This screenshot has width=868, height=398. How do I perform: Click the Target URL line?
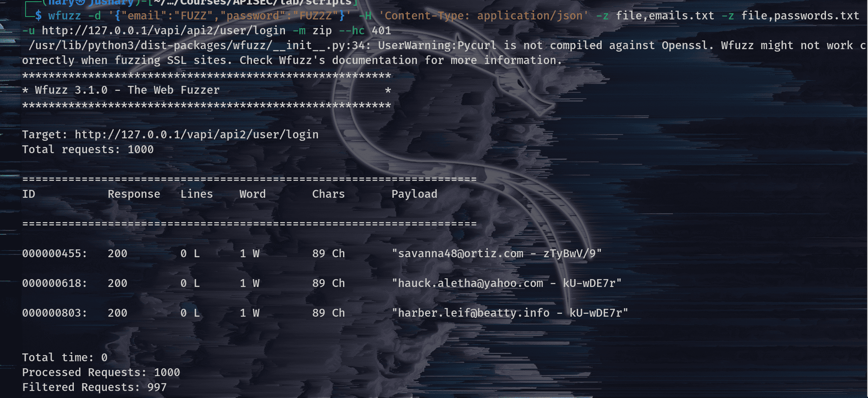point(170,135)
